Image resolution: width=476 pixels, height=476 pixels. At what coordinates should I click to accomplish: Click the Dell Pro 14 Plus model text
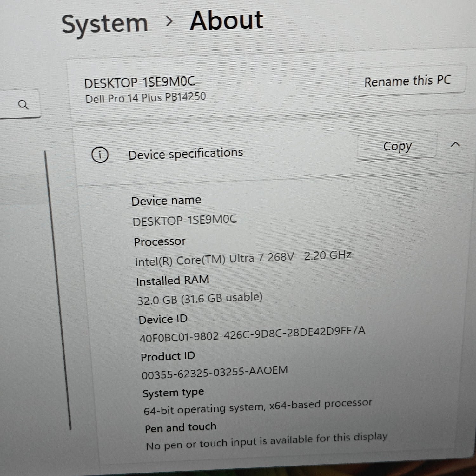[146, 98]
